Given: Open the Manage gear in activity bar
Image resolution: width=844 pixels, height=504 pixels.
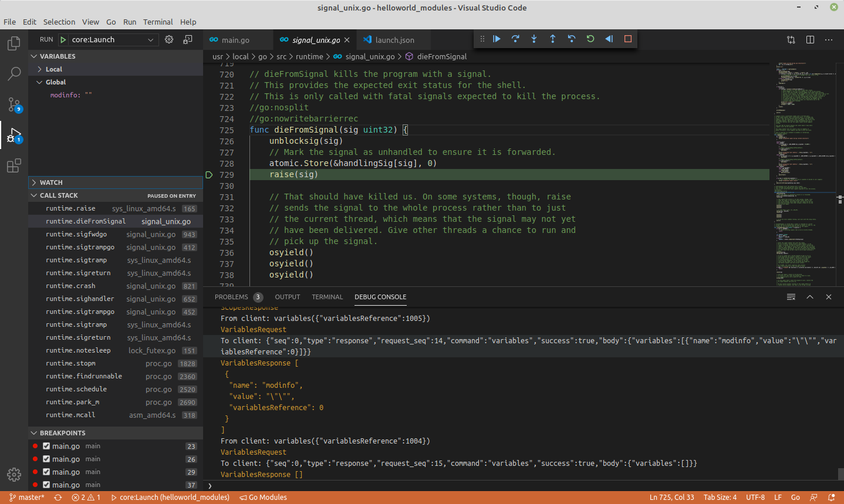Looking at the screenshot, I should pyautogui.click(x=14, y=474).
